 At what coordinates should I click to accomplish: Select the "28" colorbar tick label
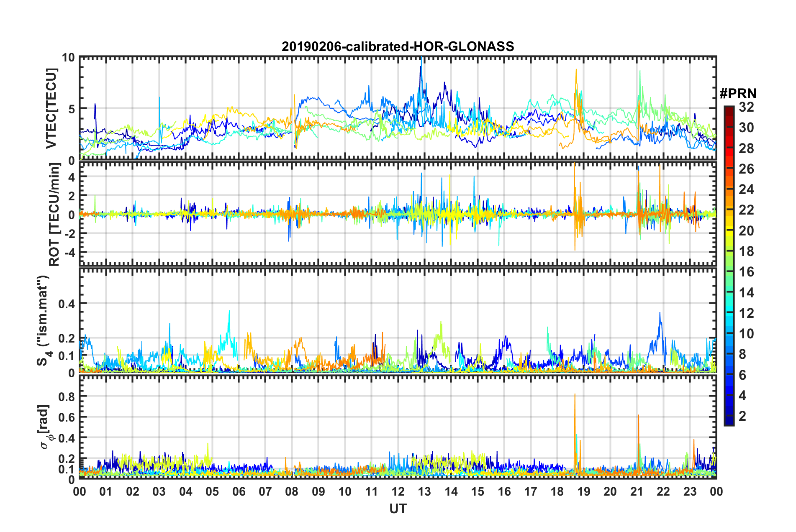pos(746,148)
